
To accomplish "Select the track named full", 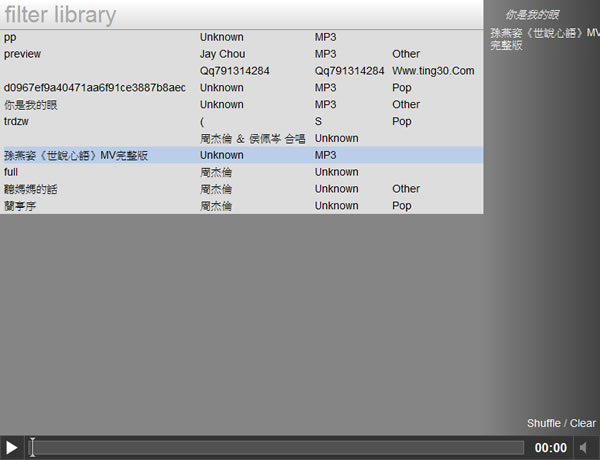I will pos(12,172).
